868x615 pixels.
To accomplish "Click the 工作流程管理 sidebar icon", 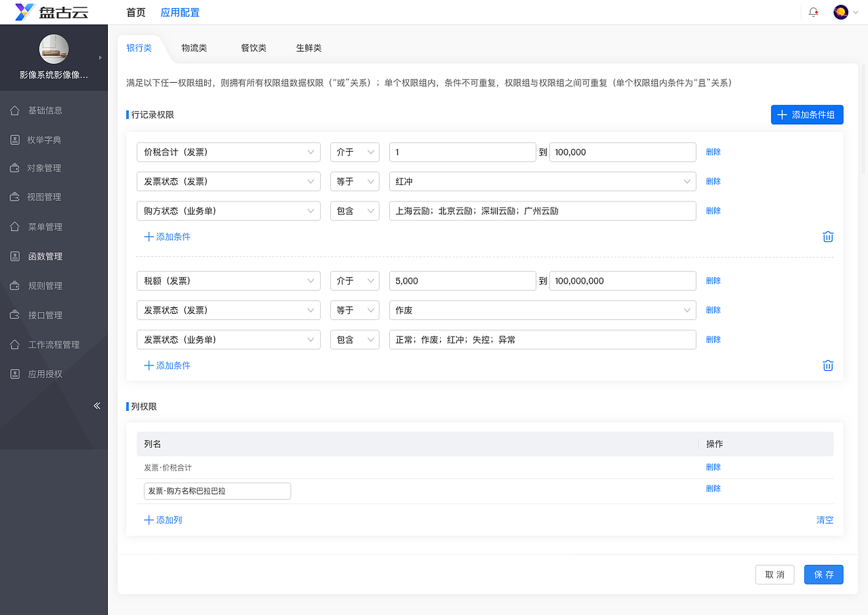I will pos(15,344).
